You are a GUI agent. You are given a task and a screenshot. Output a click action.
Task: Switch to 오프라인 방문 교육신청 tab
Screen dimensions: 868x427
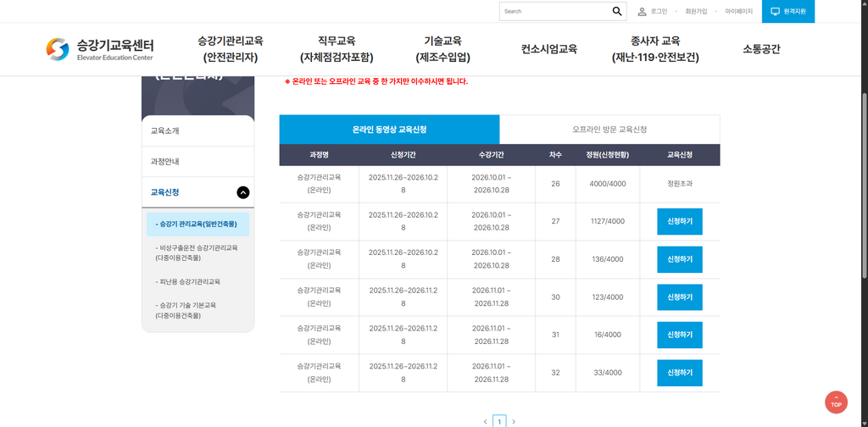point(609,130)
